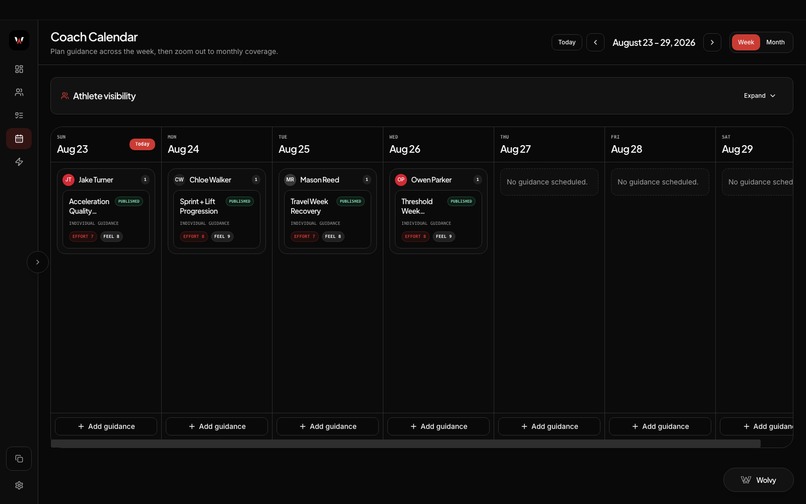Click the red Today badge on Aug 23
The height and width of the screenshot is (504, 806).
pyautogui.click(x=142, y=144)
